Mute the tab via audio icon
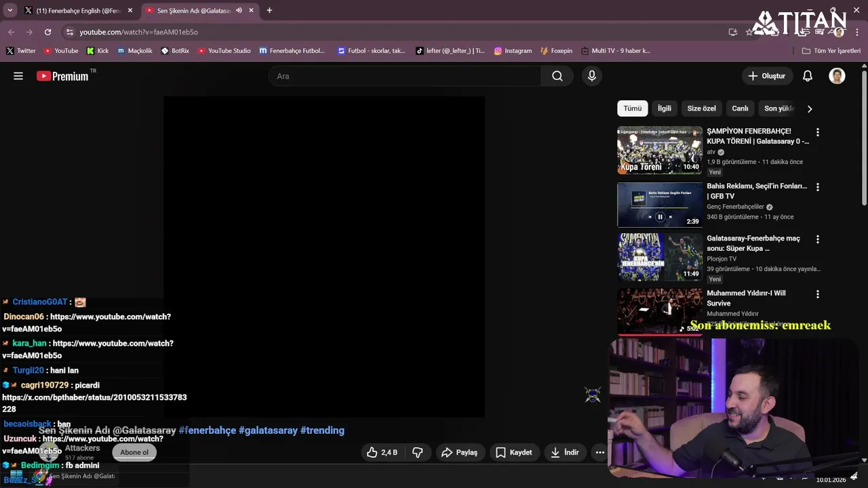The width and height of the screenshot is (868, 488). pos(239,10)
